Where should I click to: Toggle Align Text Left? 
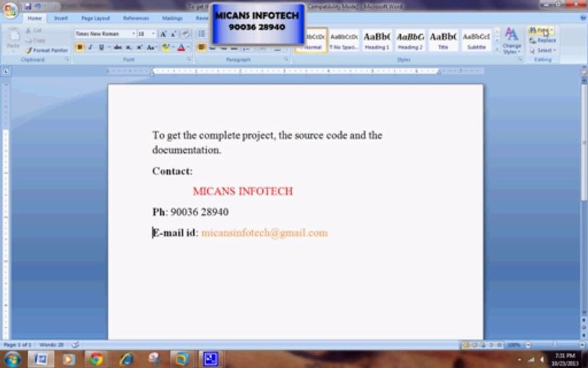[x=202, y=48]
